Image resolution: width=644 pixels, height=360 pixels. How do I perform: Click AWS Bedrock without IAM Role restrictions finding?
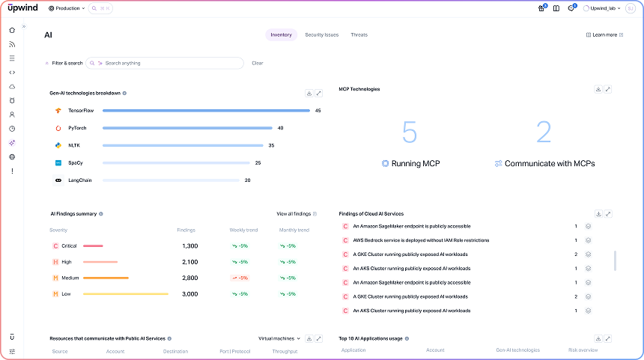(421, 240)
